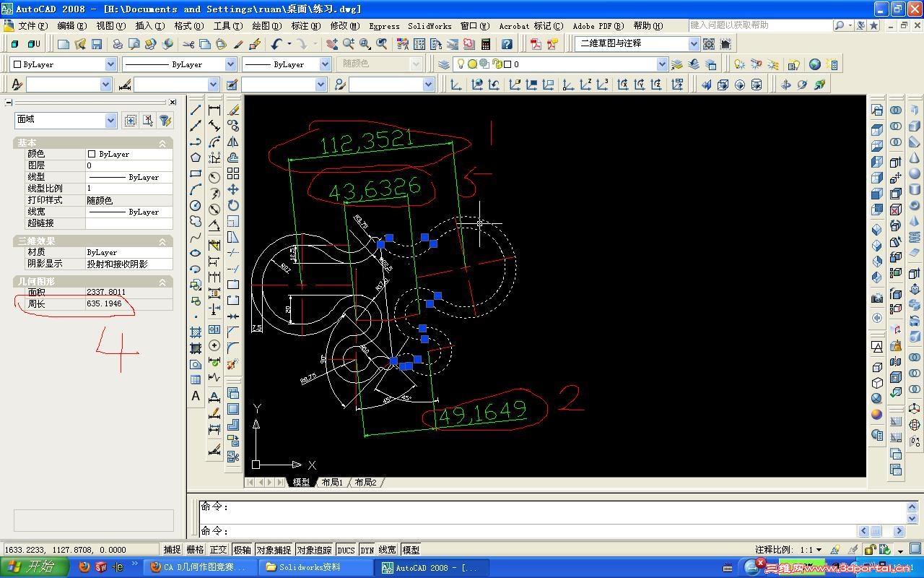924x578 pixels.
Task: Select the Circle draw tool
Action: tap(196, 205)
